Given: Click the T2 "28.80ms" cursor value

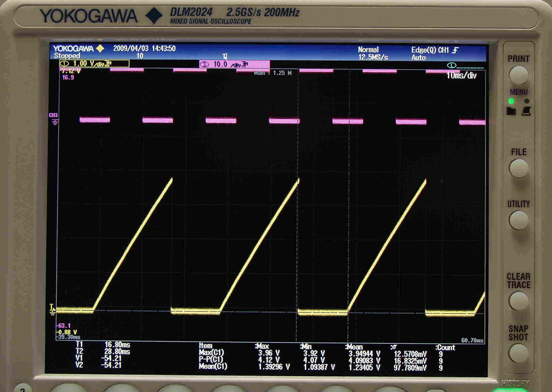Looking at the screenshot, I should pyautogui.click(x=117, y=352).
